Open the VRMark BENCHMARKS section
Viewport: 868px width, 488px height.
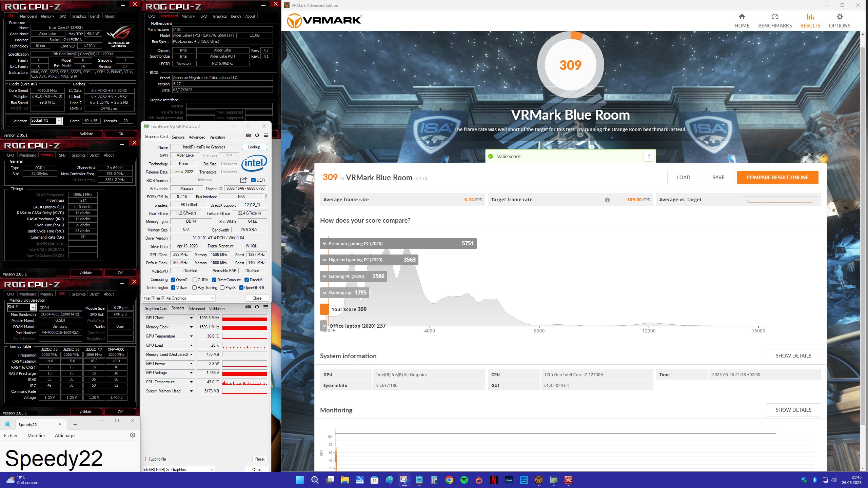tap(775, 21)
